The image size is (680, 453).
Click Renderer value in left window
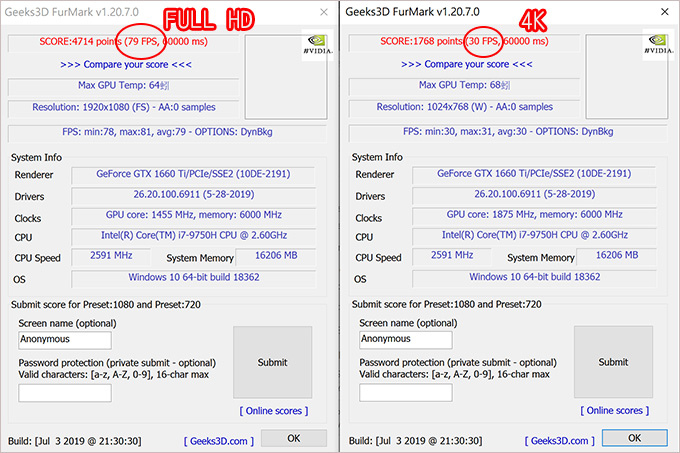coord(193,174)
